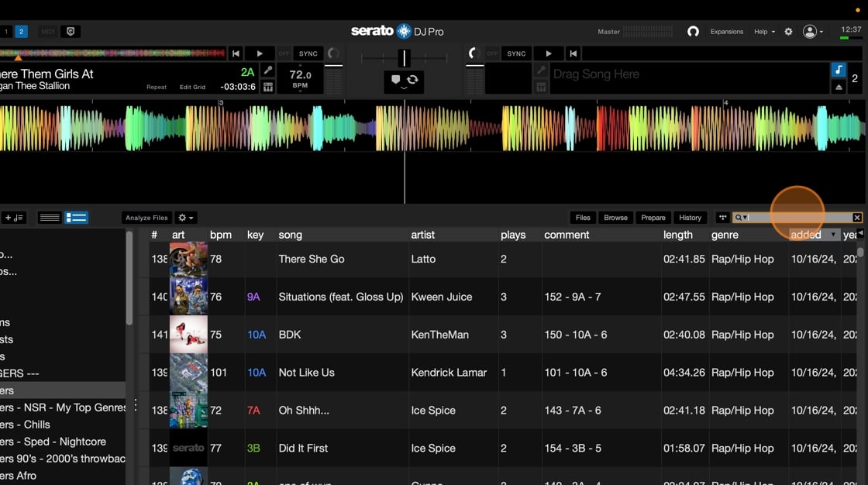
Task: Click the Expansions button
Action: click(726, 32)
